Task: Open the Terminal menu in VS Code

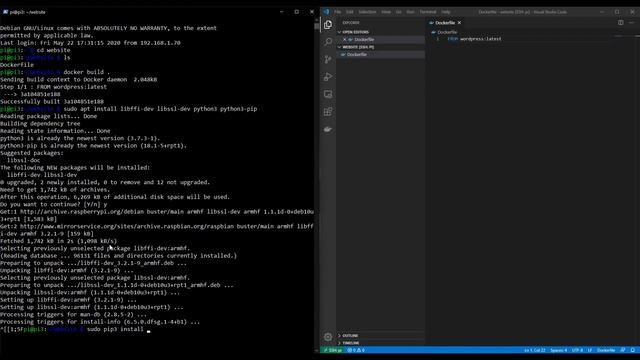Action: click(428, 12)
